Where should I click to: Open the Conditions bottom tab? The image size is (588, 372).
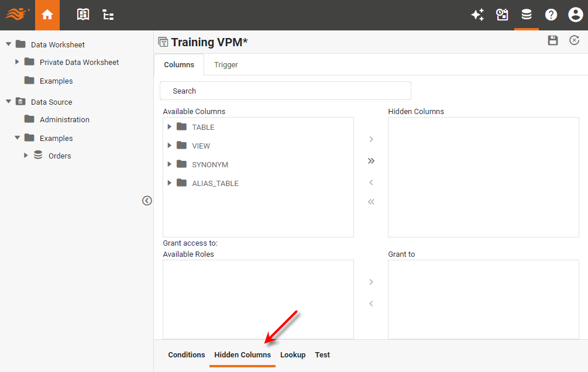pos(187,355)
